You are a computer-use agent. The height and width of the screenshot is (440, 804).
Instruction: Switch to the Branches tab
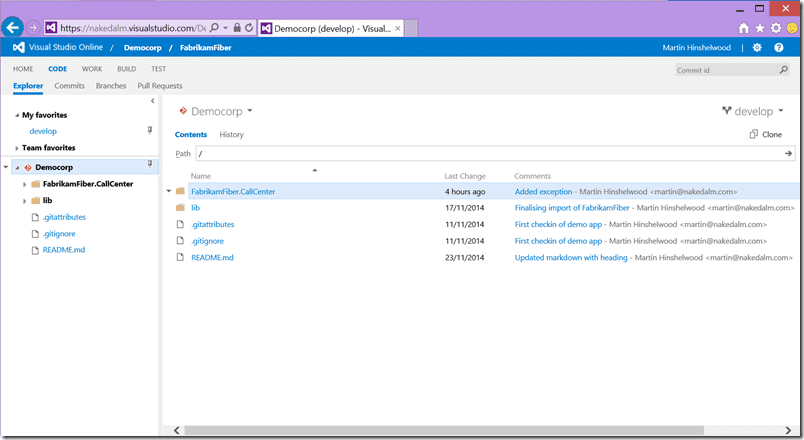point(111,86)
